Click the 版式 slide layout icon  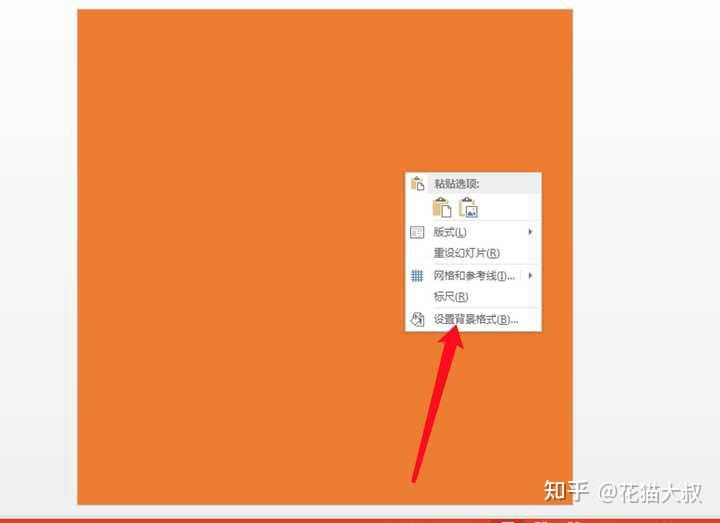417,232
